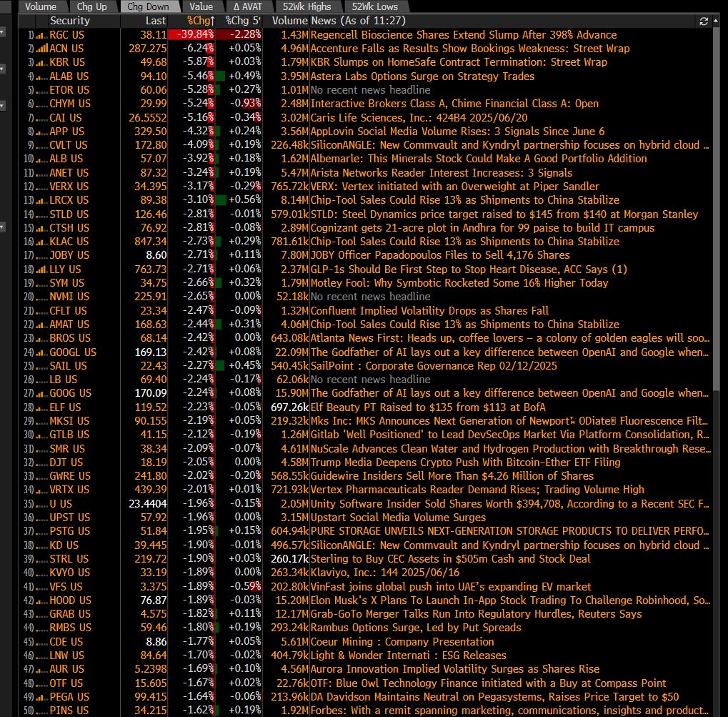Click the %Chg column header with sort arrow
Image resolution: width=728 pixels, height=717 pixels.
pos(201,21)
